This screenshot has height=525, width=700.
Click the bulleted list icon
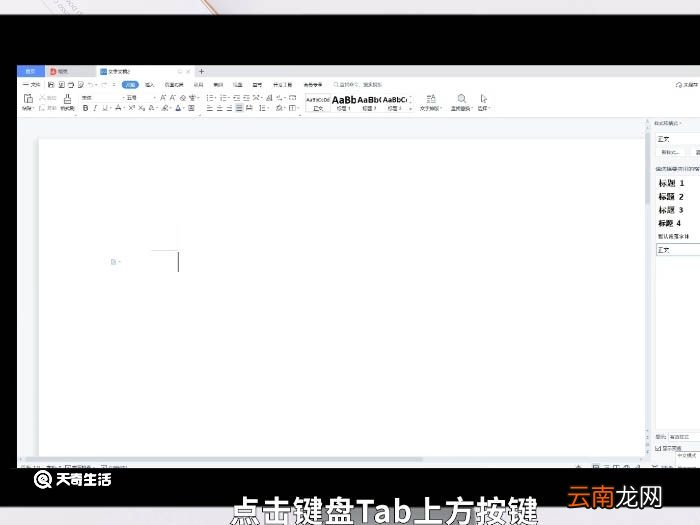coord(210,97)
